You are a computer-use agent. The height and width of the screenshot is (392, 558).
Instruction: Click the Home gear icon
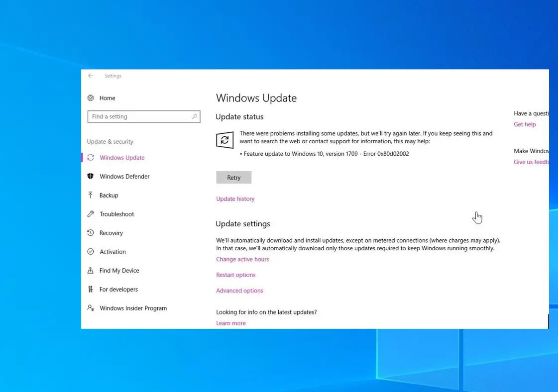pyautogui.click(x=91, y=98)
